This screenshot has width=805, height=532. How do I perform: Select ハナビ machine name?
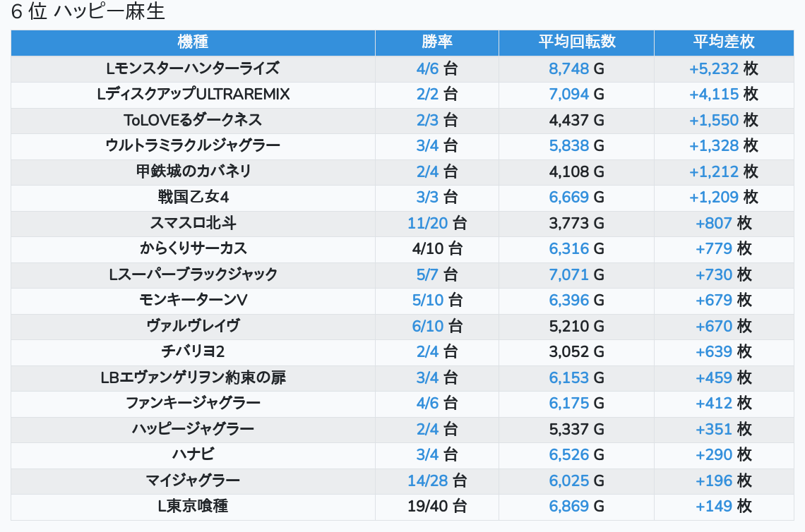click(x=193, y=454)
